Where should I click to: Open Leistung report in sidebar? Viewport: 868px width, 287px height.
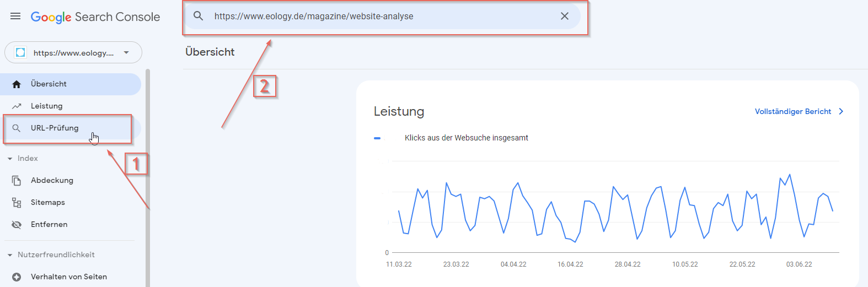pos(71,106)
